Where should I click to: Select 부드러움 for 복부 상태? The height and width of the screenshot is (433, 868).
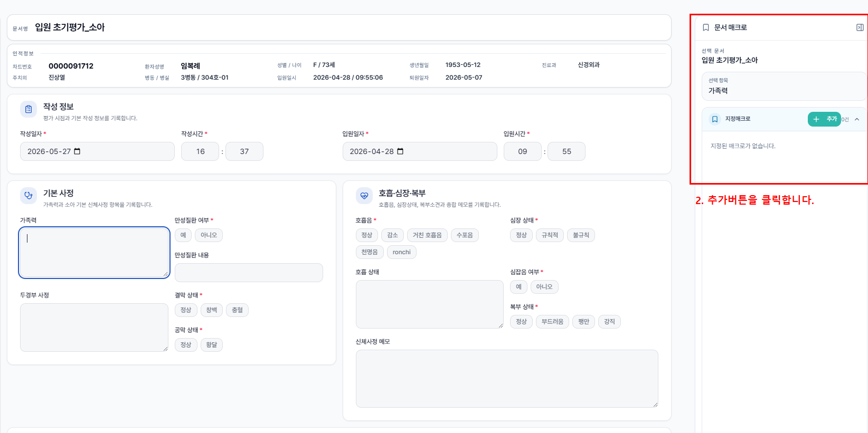click(552, 322)
